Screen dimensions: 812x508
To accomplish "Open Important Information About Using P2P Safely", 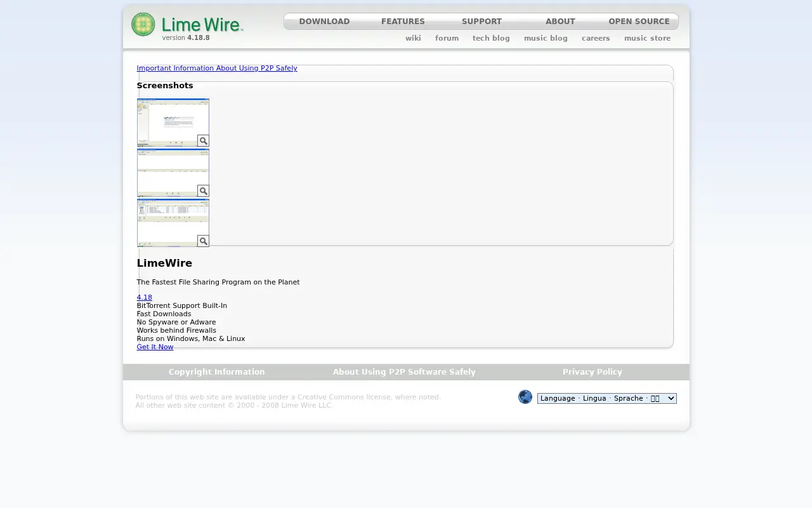I will tap(217, 68).
